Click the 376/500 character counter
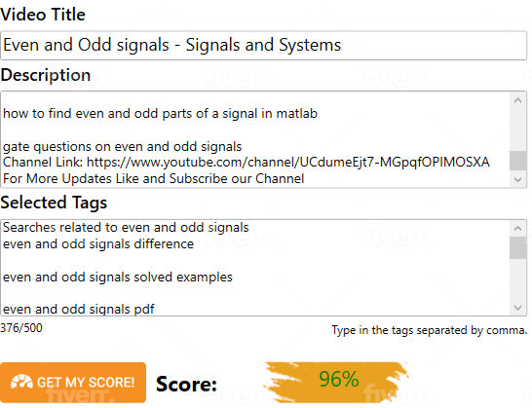 21,328
